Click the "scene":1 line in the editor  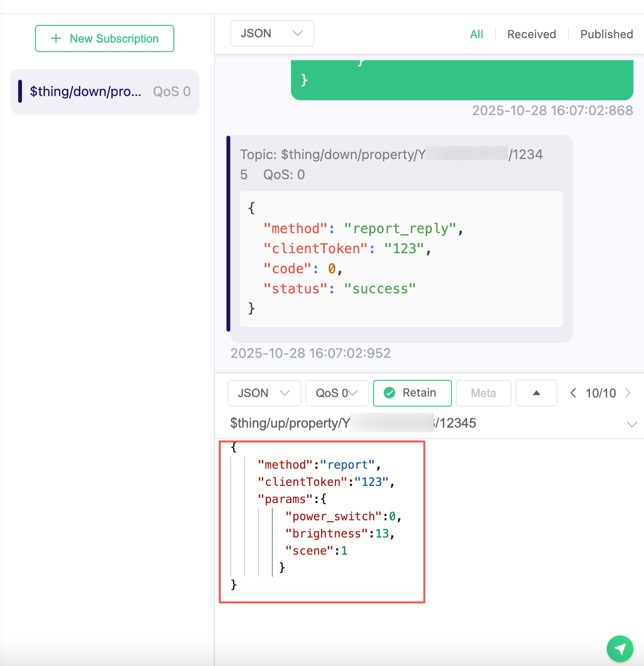point(316,551)
